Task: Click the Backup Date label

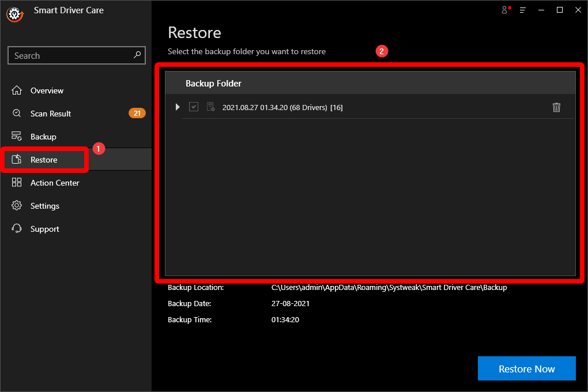Action: click(190, 303)
